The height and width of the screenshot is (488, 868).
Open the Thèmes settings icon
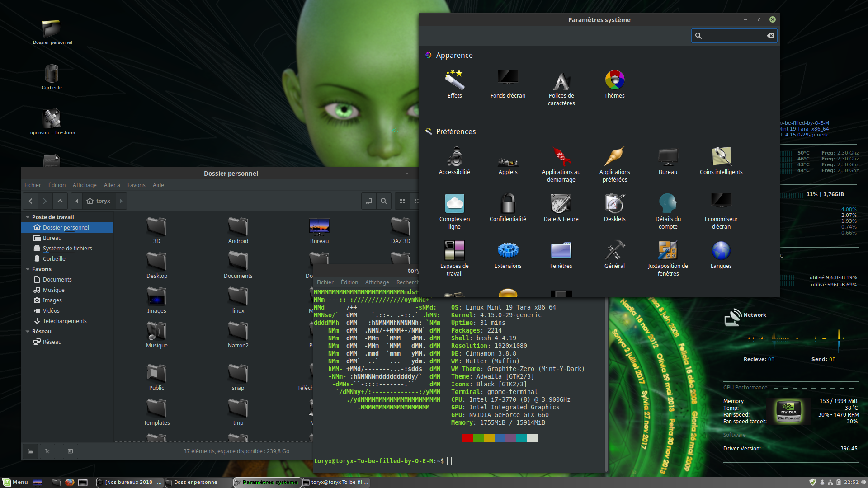614,81
